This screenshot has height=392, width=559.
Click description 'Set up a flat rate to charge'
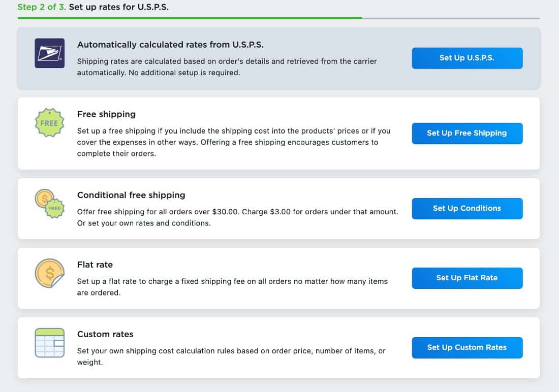coord(232,287)
